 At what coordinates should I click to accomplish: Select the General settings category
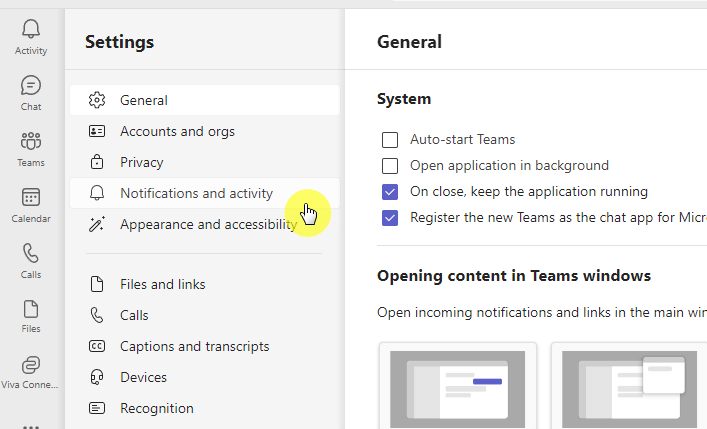coord(205,100)
